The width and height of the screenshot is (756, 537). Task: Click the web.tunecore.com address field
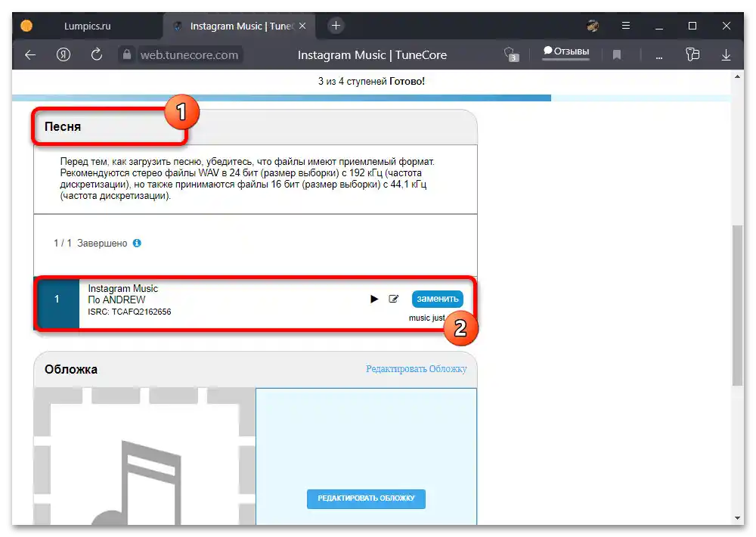[x=189, y=55]
